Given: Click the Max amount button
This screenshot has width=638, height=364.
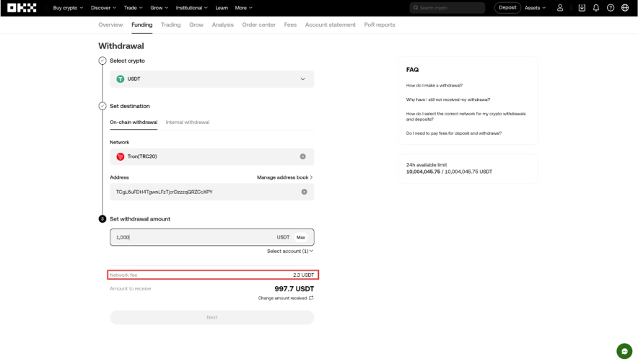Looking at the screenshot, I should coord(301,237).
